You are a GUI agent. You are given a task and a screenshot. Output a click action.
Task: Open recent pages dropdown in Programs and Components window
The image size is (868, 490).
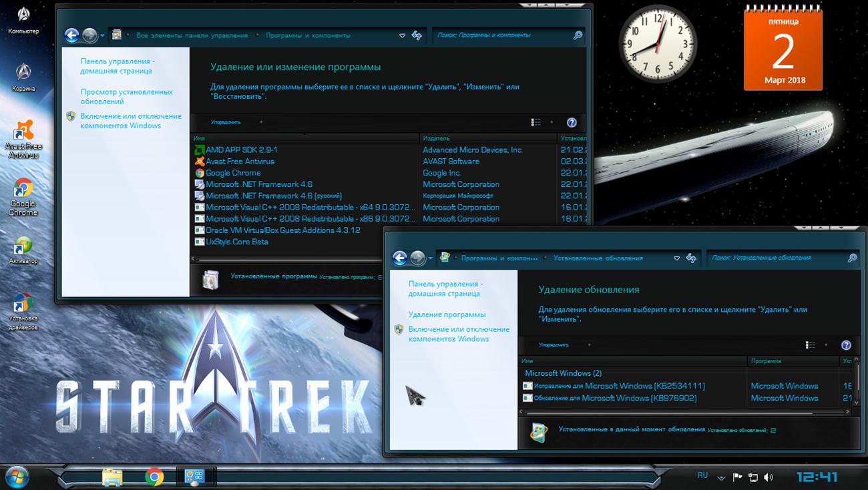102,36
